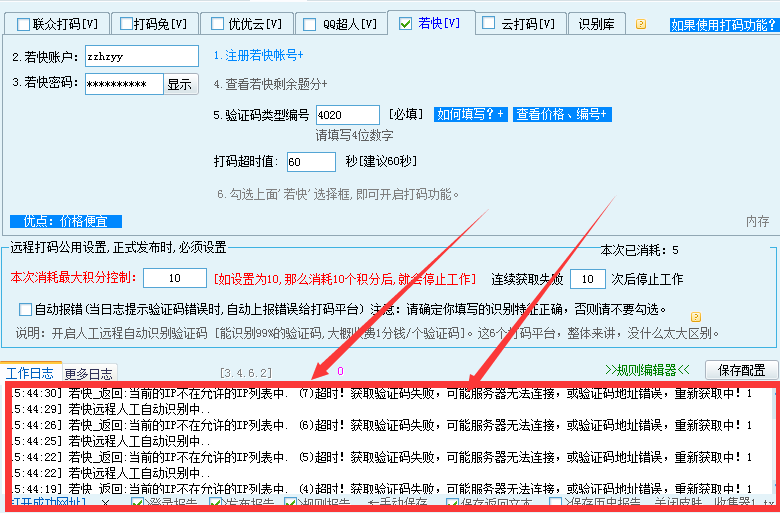780x513 pixels.
Task: Click the version text [3.4.6.2]
Action: click(246, 373)
